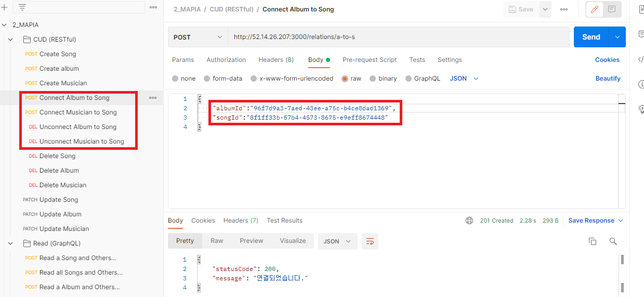Open the Update Musician request
The height and width of the screenshot is (297, 644).
click(64, 229)
